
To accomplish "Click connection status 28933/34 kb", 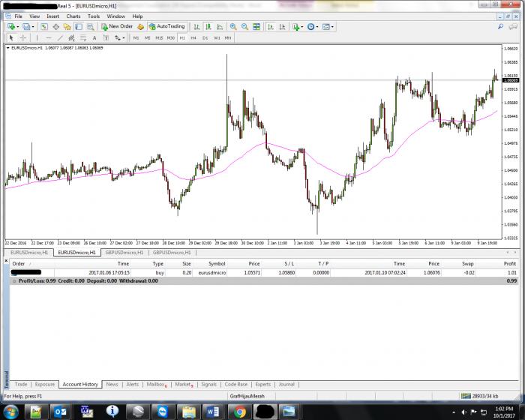I will (x=480, y=396).
